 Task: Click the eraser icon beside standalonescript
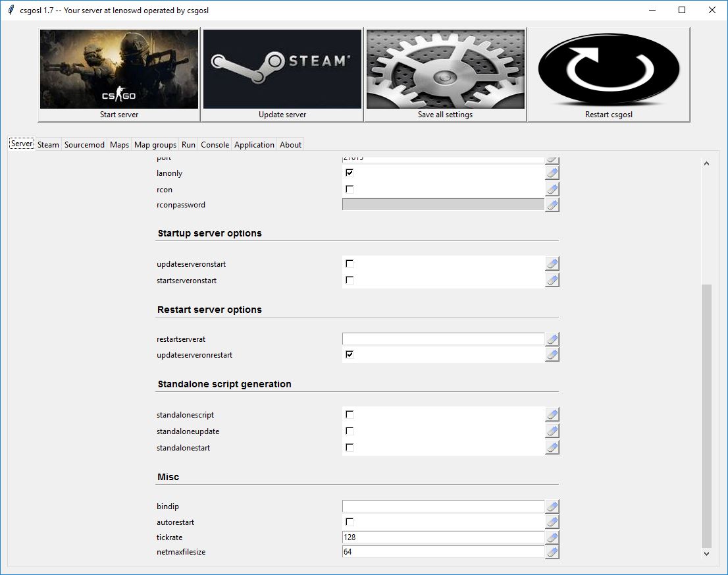point(552,414)
